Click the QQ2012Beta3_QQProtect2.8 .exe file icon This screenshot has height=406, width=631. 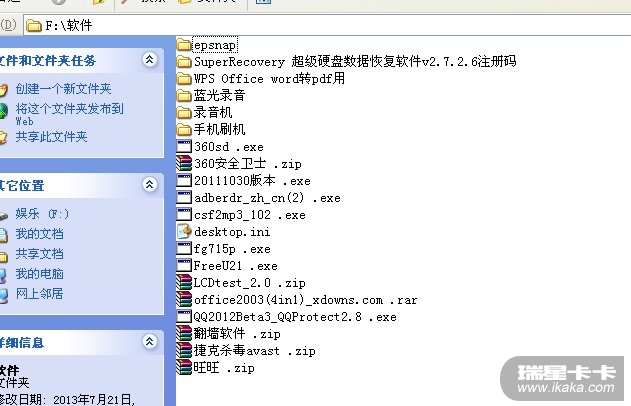[x=184, y=317]
